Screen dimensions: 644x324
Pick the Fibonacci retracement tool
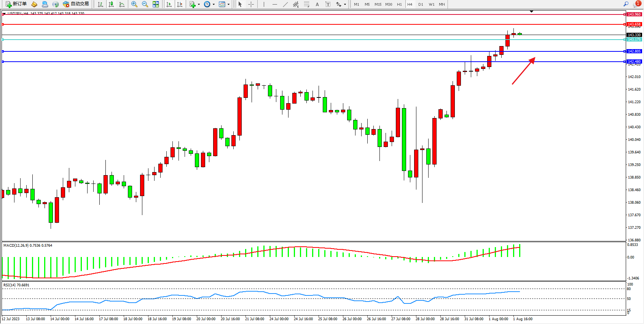(x=307, y=5)
